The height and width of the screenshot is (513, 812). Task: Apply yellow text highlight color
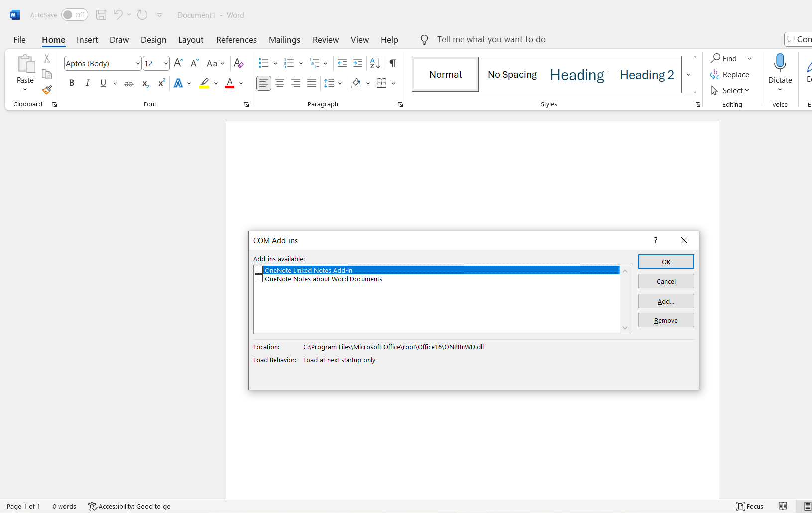204,83
